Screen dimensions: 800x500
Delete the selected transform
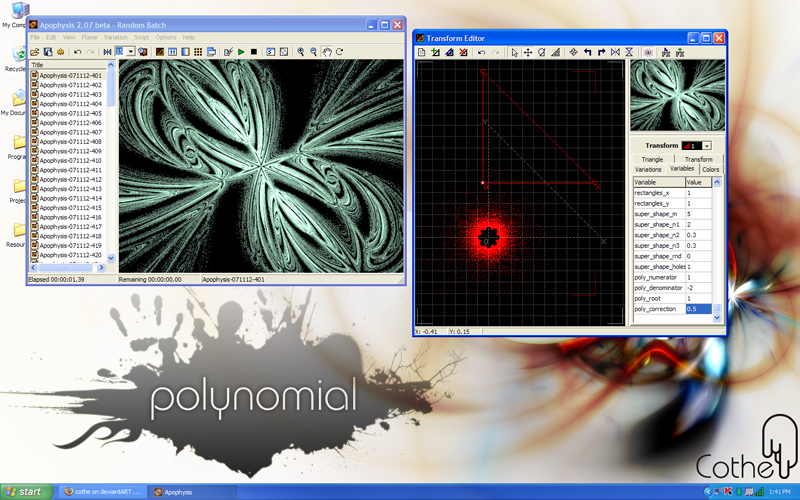(463, 52)
